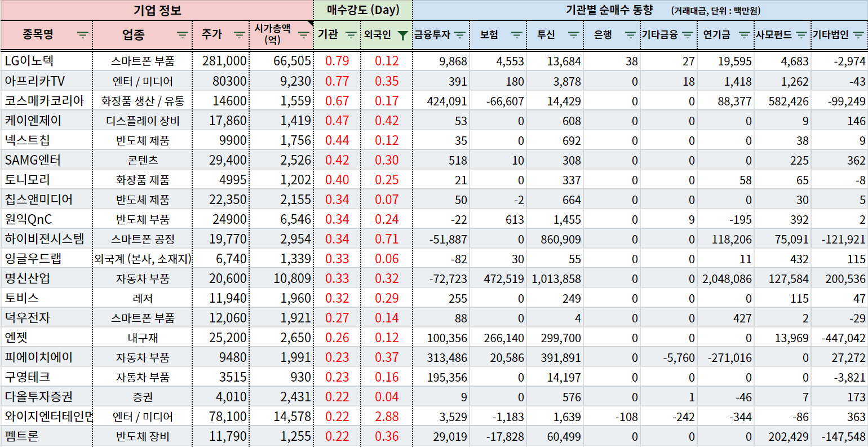Click the 2.88 foreign strength value

(387, 417)
